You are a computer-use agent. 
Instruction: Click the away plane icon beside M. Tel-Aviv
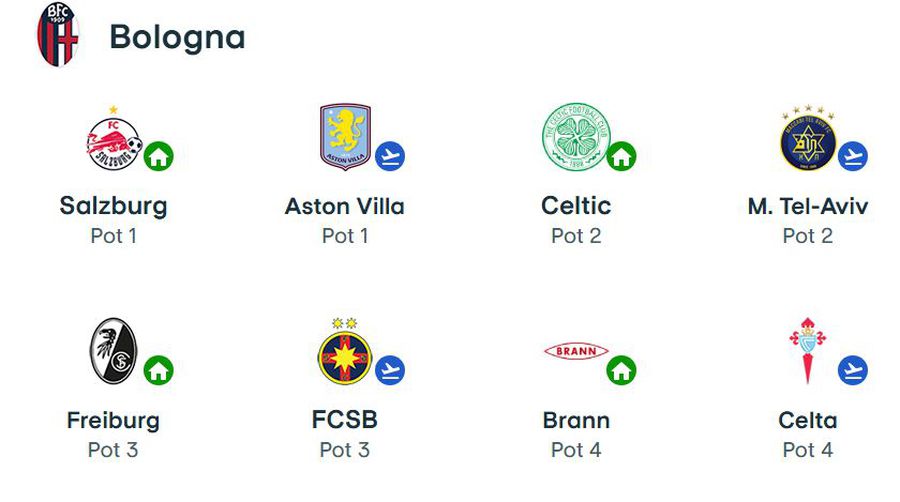(x=852, y=156)
